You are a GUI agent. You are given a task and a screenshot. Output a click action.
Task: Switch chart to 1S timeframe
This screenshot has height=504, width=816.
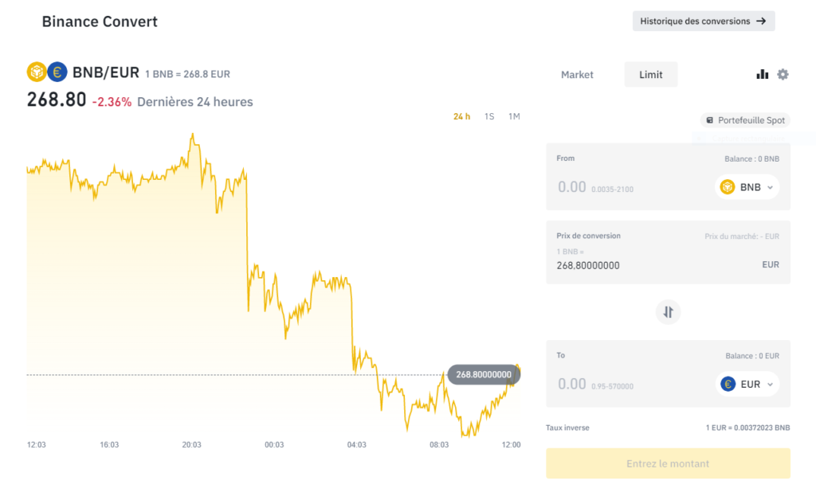[489, 115]
